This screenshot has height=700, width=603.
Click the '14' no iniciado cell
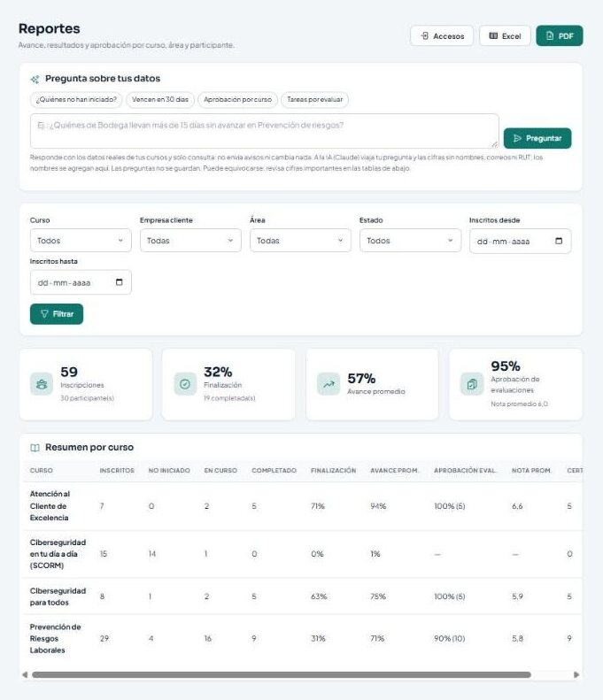[x=152, y=554]
